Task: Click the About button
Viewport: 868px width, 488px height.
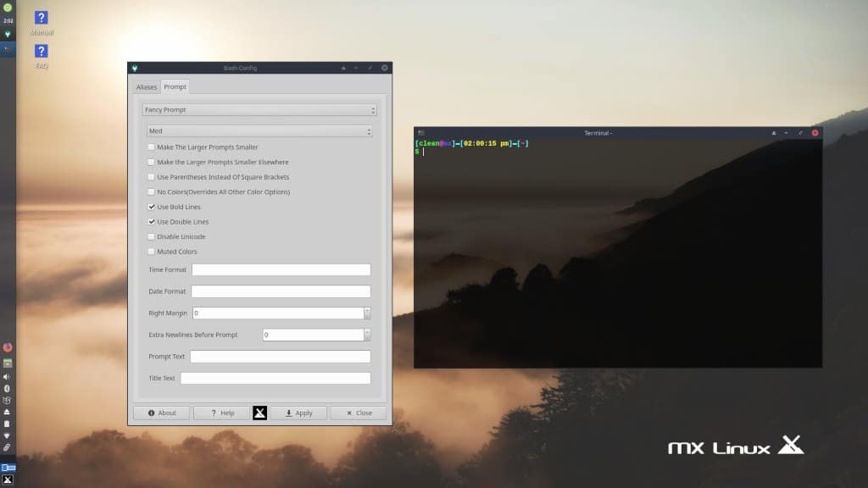Action: pos(162,413)
